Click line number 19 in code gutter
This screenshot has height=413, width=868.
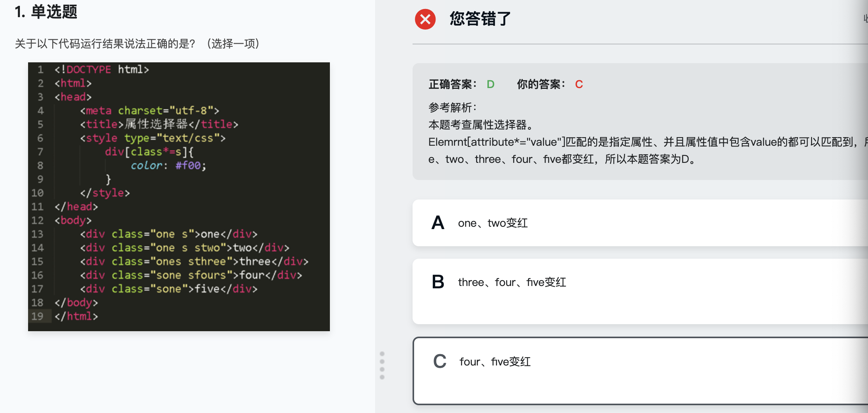37,316
